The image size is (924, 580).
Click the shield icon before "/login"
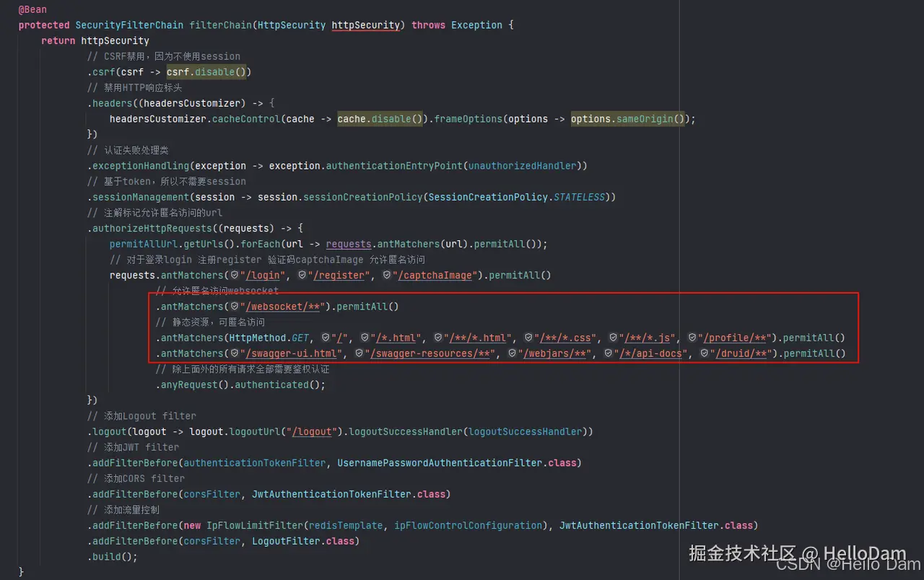click(235, 275)
